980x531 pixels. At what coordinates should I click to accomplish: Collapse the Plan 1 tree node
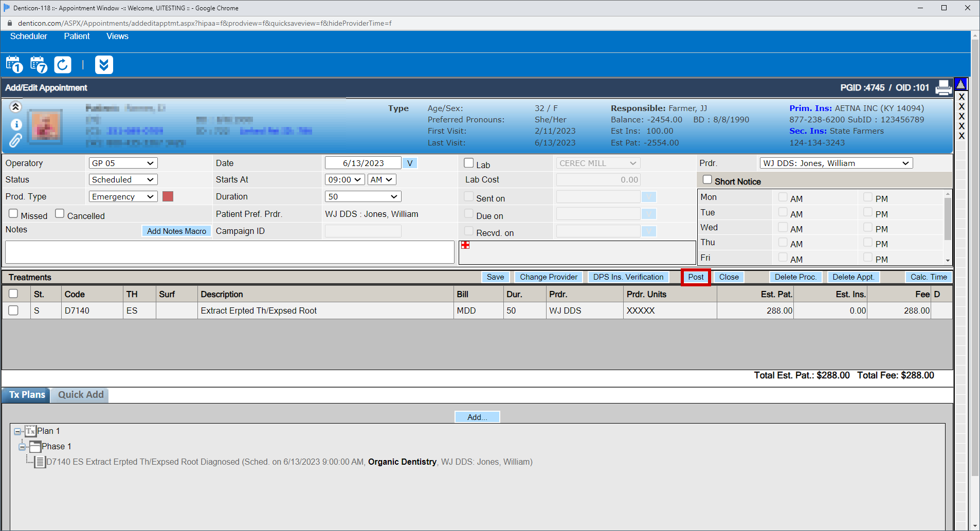17,431
